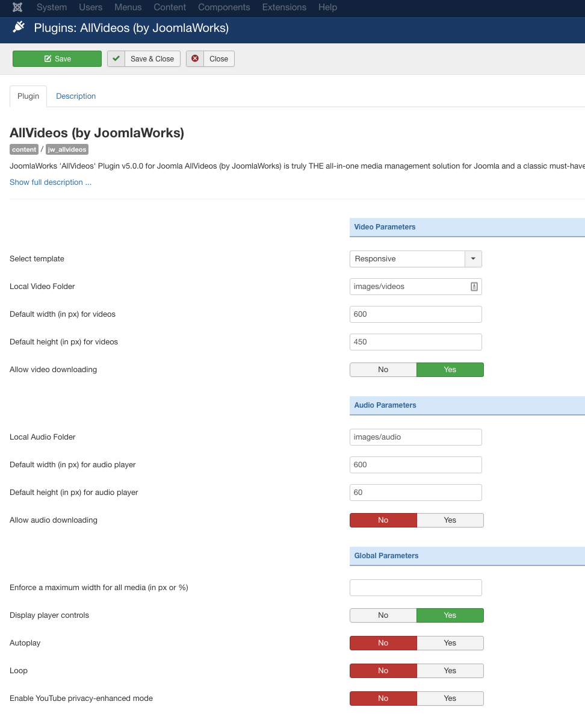Viewport: 585px width, 728px height.
Task: Click the 'Select template' label
Action: click(x=37, y=259)
